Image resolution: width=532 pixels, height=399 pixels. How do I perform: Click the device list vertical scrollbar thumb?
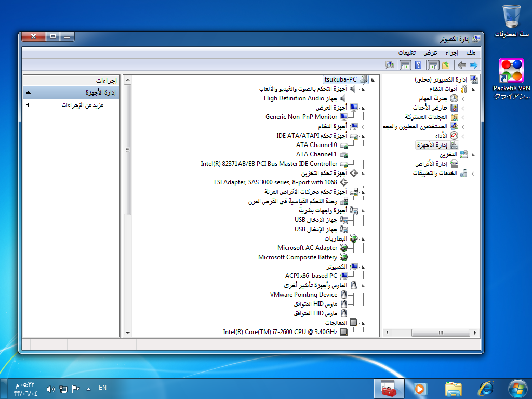[128, 150]
